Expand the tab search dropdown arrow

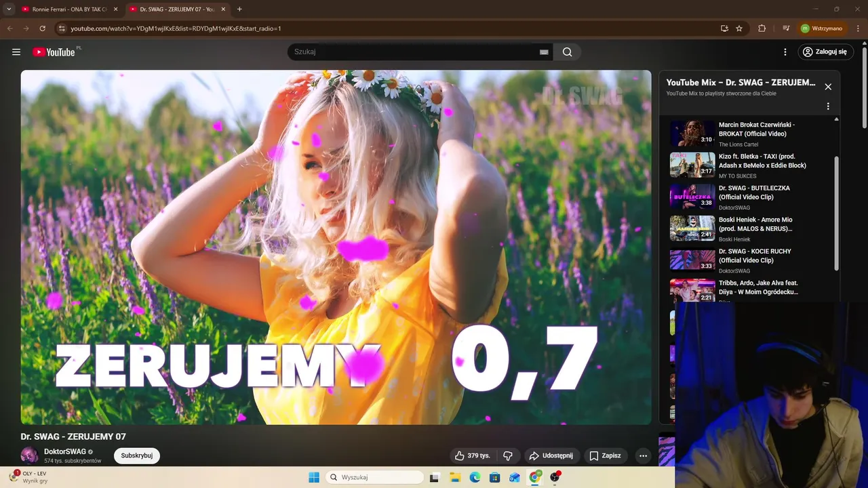tap(9, 9)
